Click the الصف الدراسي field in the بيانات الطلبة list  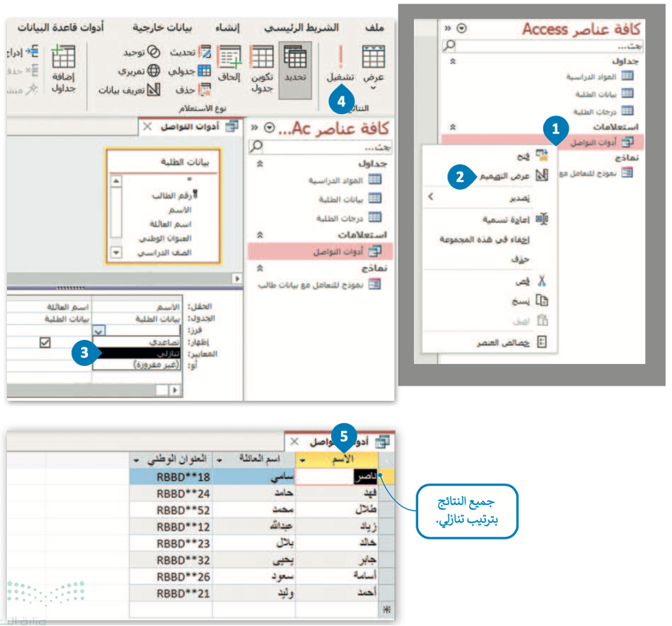tap(164, 252)
